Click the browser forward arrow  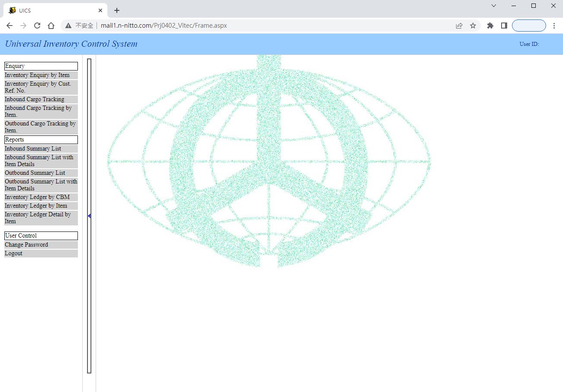23,26
